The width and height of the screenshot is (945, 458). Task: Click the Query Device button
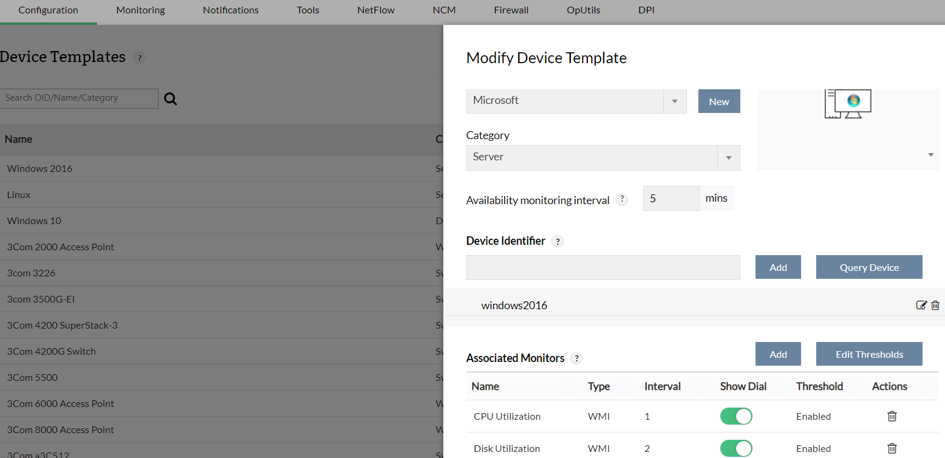click(868, 267)
